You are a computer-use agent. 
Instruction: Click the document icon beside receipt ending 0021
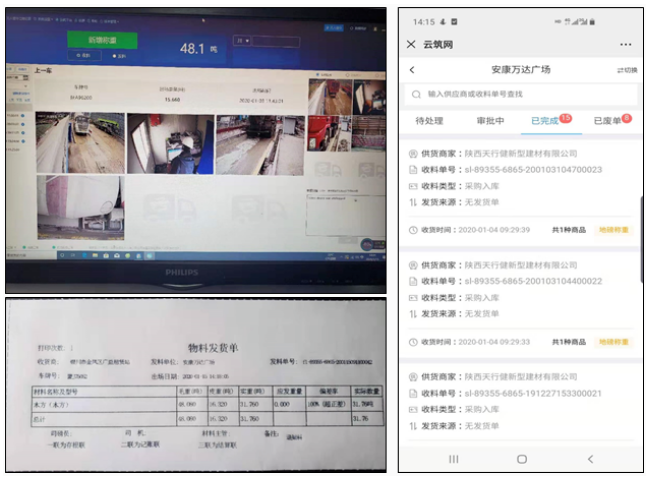click(413, 394)
